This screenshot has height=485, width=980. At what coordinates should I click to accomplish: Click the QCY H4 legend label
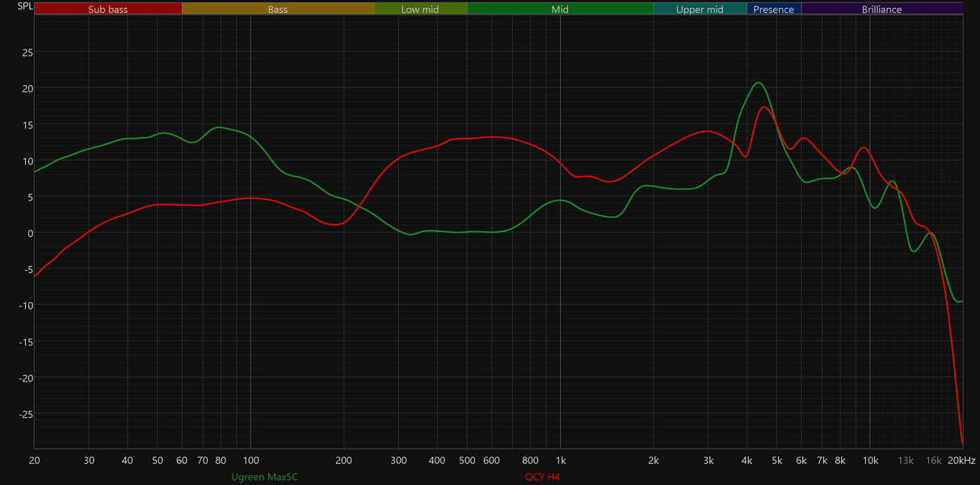point(542,477)
